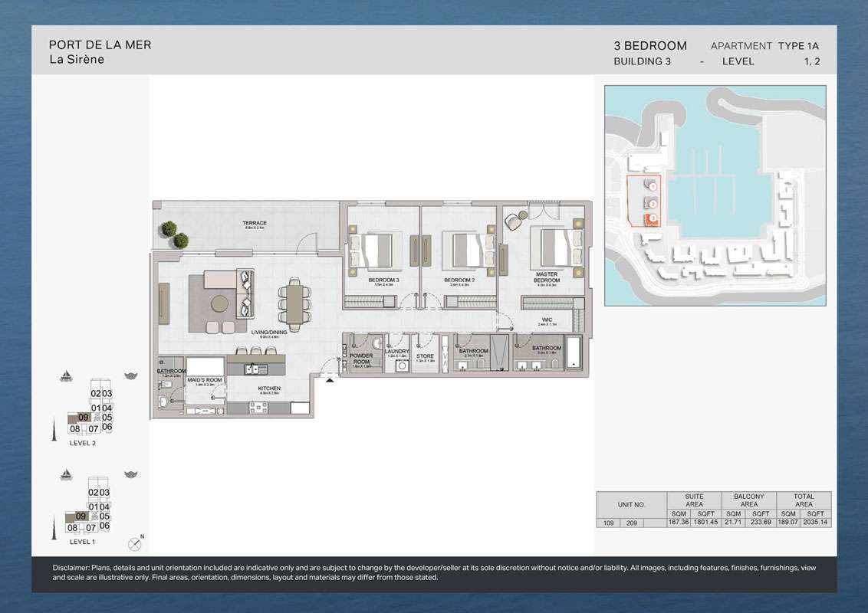Select highlighted unit 09 on the Level 1 key plan

[x=81, y=516]
